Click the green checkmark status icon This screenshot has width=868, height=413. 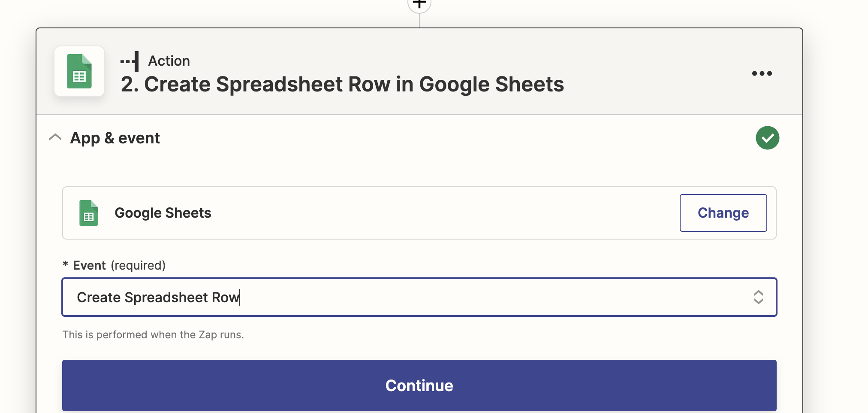[x=767, y=138]
